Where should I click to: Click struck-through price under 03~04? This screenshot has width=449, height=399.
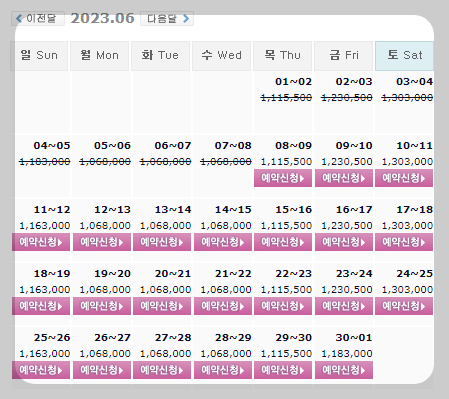click(407, 98)
